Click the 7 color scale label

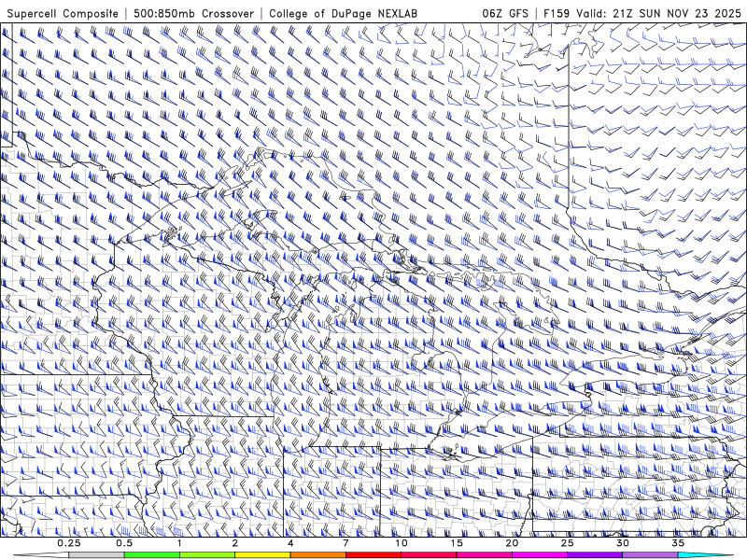[345, 543]
